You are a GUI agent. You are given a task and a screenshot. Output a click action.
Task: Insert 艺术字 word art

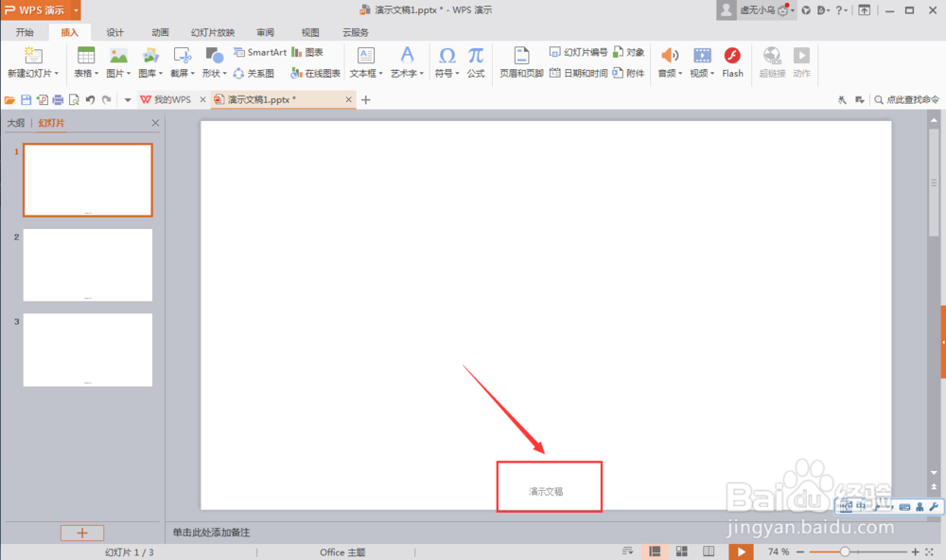point(407,56)
